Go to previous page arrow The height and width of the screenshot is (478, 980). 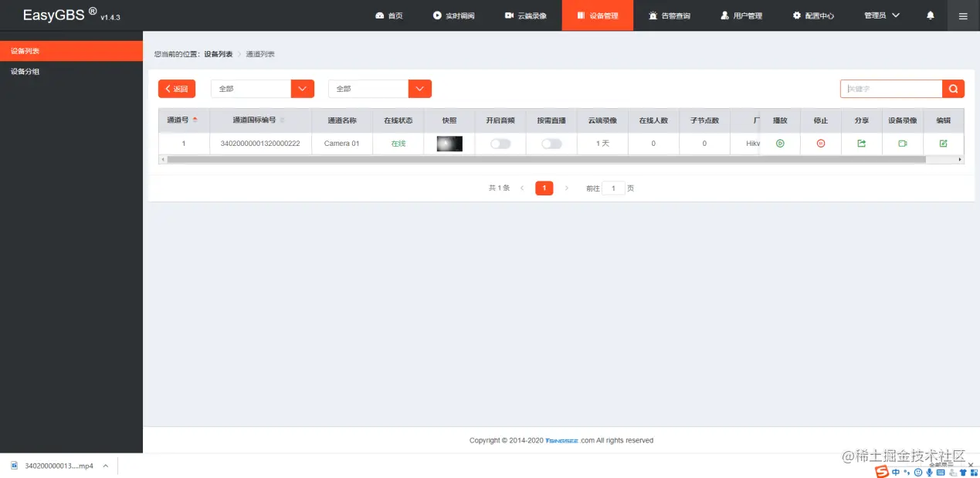click(x=522, y=188)
